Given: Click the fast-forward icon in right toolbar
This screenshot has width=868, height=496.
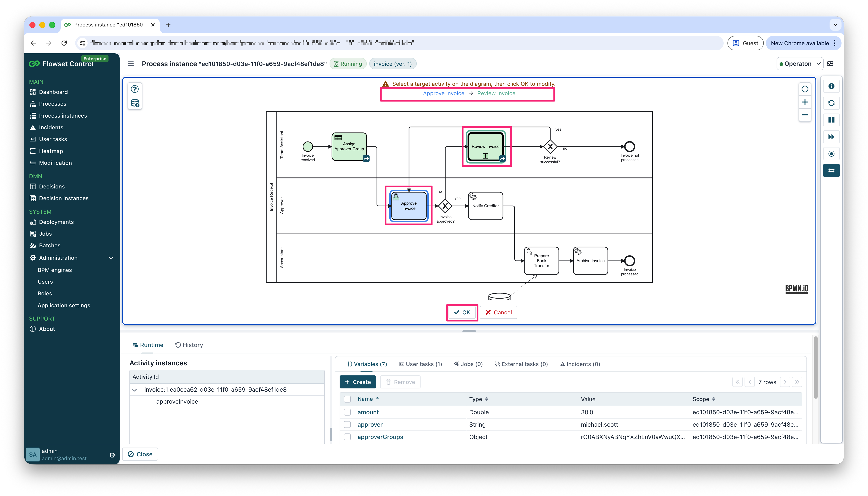Looking at the screenshot, I should (831, 137).
